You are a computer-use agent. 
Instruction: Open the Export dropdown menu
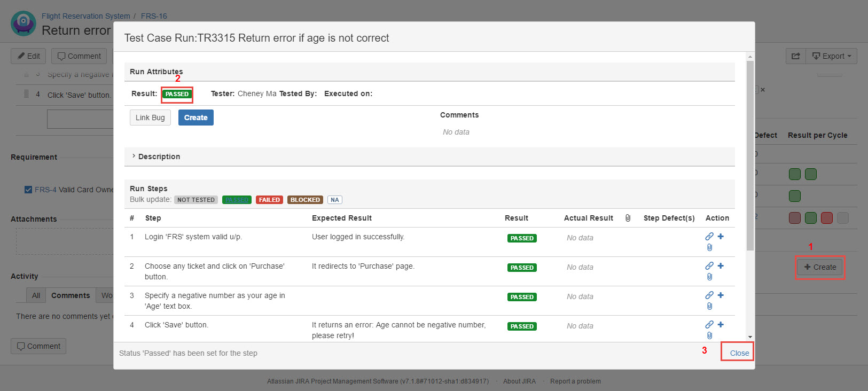[x=831, y=56]
